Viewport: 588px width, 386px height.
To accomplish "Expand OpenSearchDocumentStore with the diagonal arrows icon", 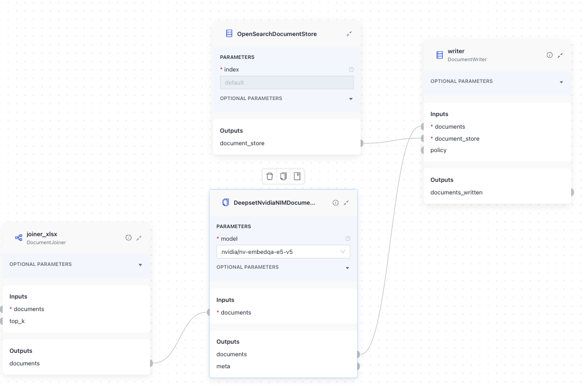I will click(349, 34).
